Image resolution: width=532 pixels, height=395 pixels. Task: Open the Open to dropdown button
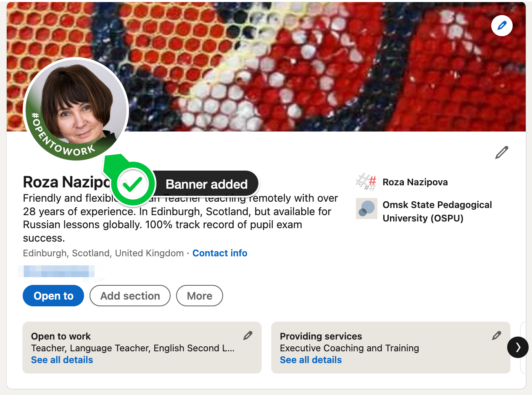(53, 296)
